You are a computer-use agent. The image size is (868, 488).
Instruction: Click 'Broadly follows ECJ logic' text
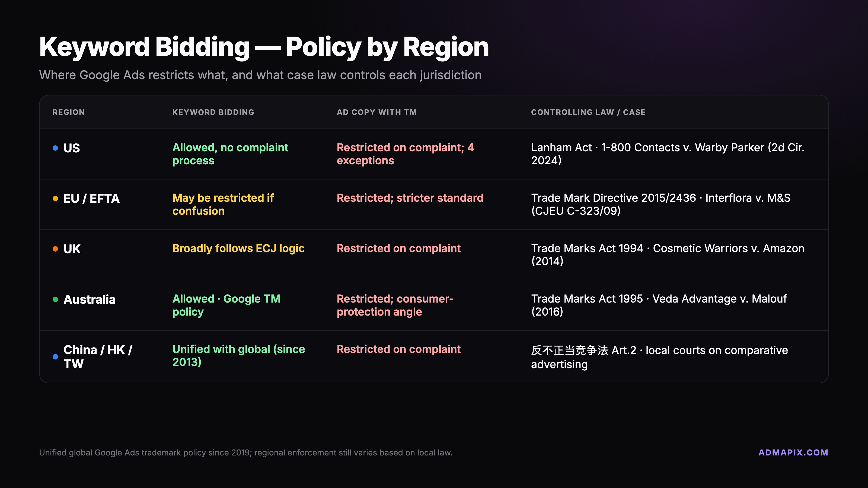tap(238, 248)
